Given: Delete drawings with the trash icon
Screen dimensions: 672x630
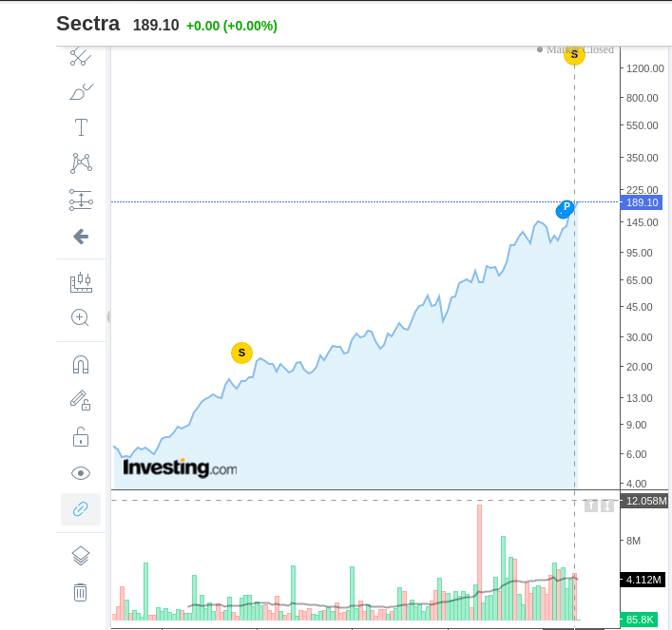Looking at the screenshot, I should click(x=81, y=592).
